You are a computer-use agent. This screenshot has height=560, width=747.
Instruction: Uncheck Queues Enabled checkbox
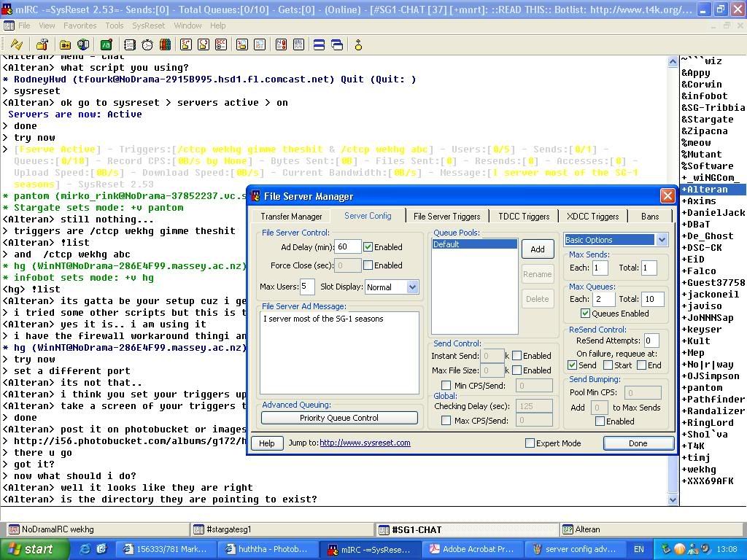585,314
